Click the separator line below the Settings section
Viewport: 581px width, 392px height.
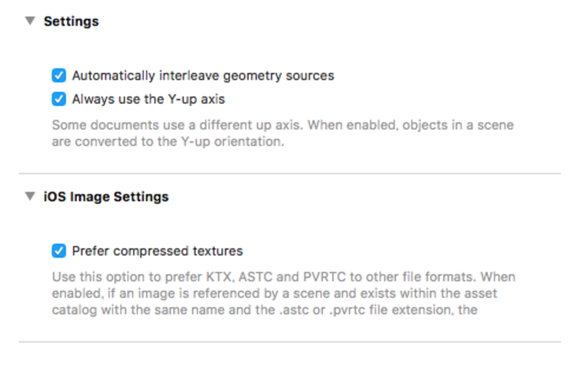[x=290, y=173]
